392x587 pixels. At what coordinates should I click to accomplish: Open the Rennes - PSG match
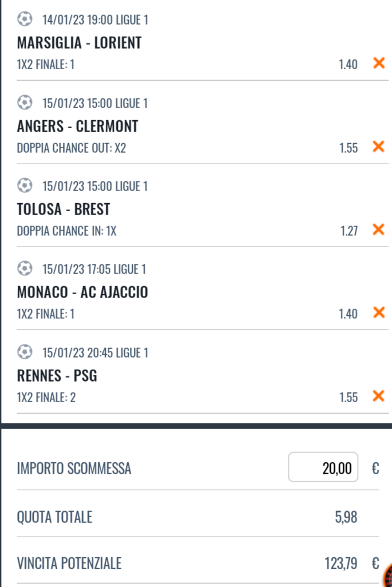(57, 376)
